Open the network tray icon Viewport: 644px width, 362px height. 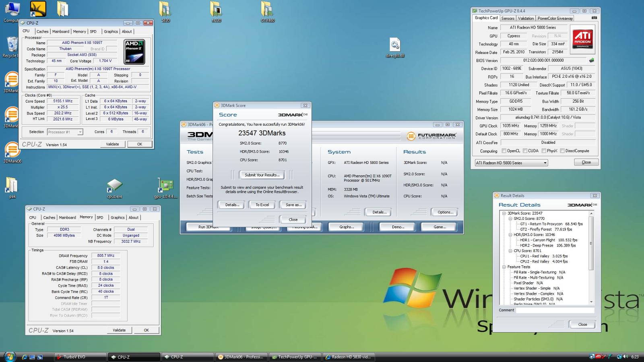click(x=619, y=356)
